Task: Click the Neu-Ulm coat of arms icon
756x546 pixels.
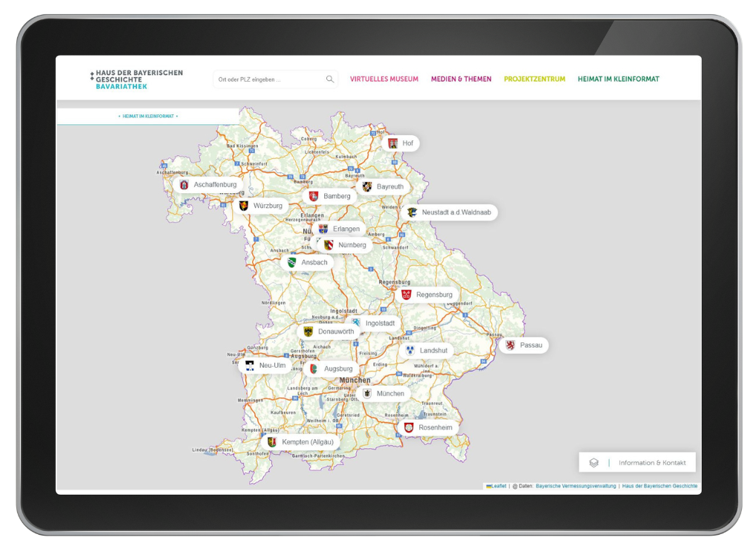Action: [249, 365]
